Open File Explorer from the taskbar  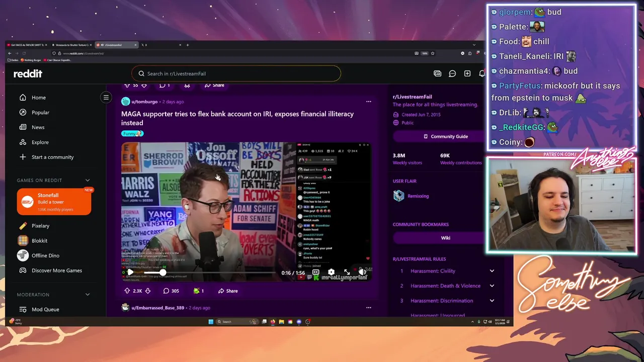coord(281,322)
